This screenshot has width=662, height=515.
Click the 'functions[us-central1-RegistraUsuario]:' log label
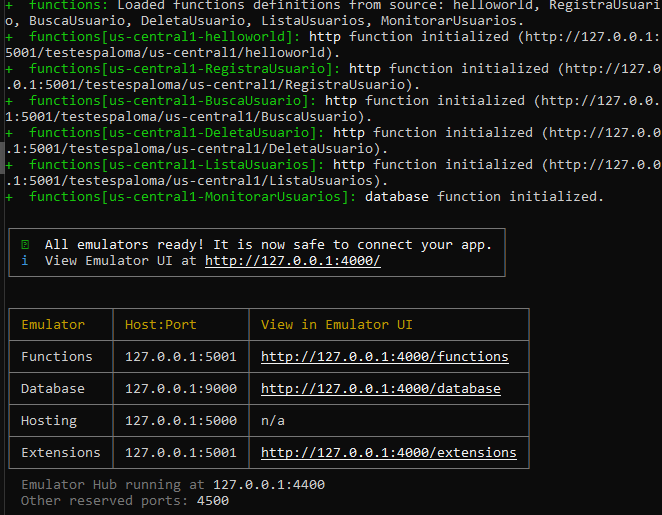[x=184, y=69]
